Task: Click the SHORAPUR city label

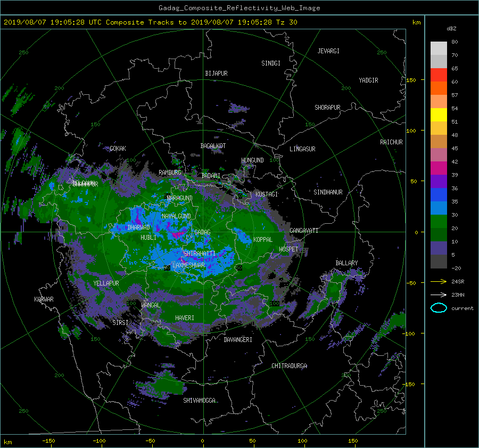Action: click(327, 108)
